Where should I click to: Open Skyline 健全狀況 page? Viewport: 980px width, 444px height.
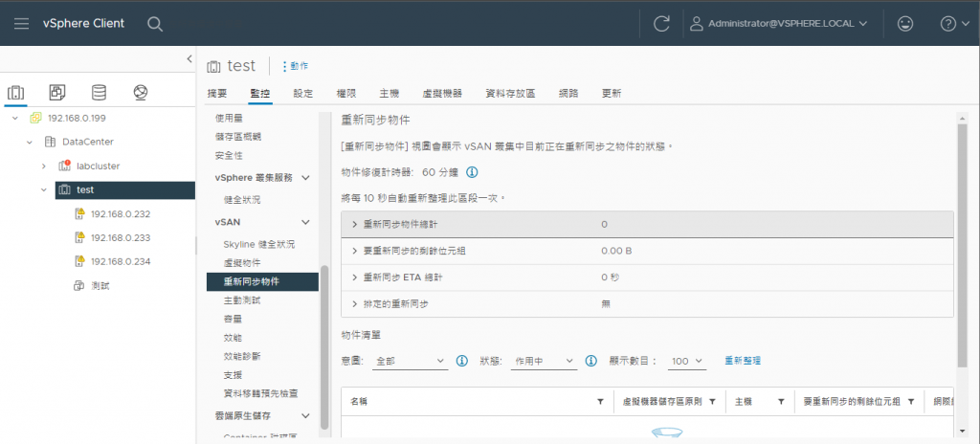pos(258,245)
